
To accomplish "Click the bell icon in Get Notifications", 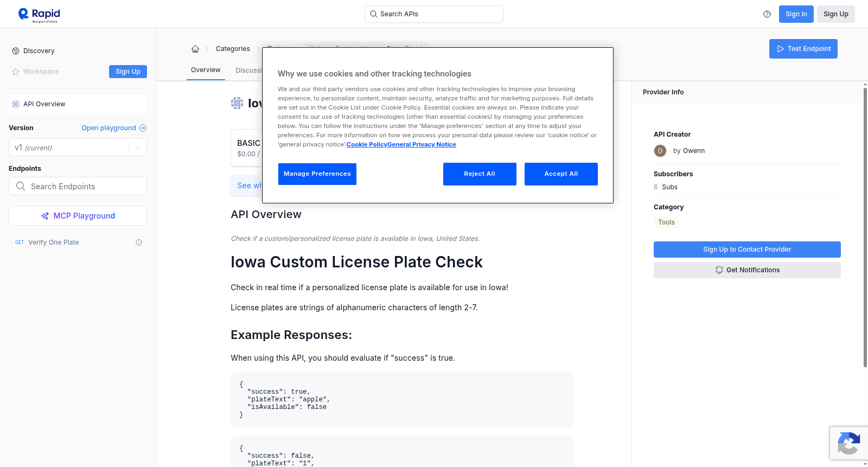I will coord(719,270).
